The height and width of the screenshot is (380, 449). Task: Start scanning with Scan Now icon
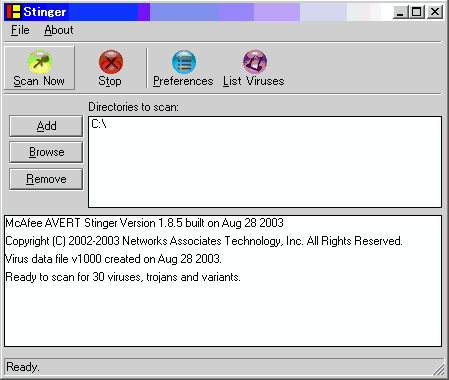[x=40, y=62]
